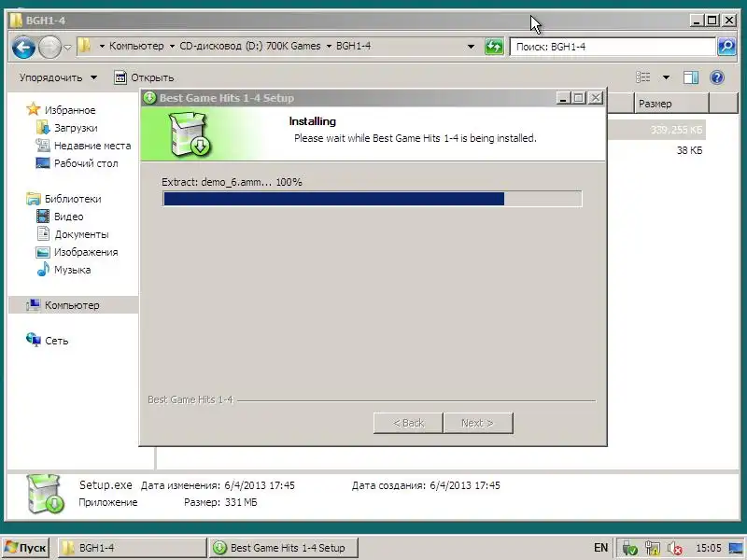747x560 pixels.
Task: Click the show desktop icon at taskbar end
Action: coord(736,549)
